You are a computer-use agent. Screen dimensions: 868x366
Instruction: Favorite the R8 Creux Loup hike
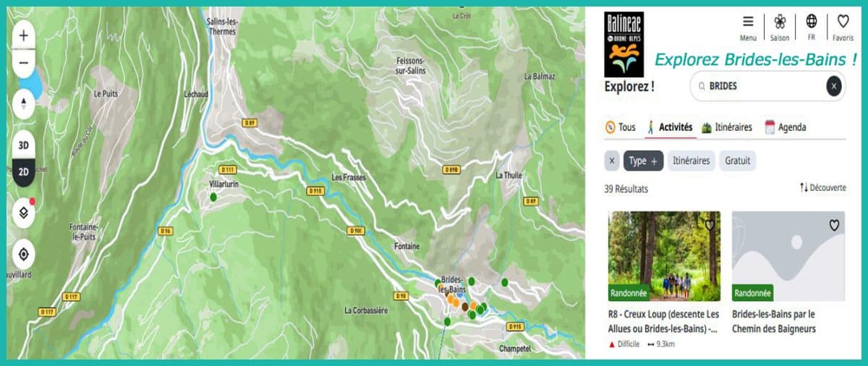pyautogui.click(x=710, y=225)
